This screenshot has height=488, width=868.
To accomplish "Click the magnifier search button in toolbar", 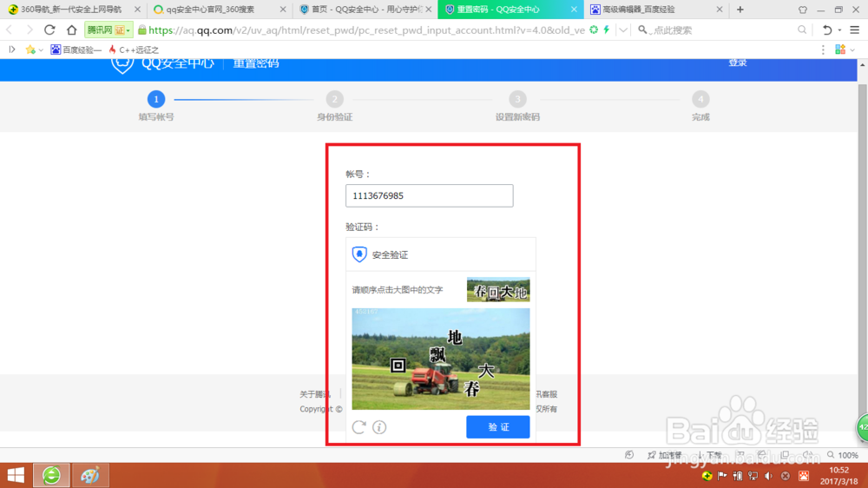I will click(x=801, y=30).
